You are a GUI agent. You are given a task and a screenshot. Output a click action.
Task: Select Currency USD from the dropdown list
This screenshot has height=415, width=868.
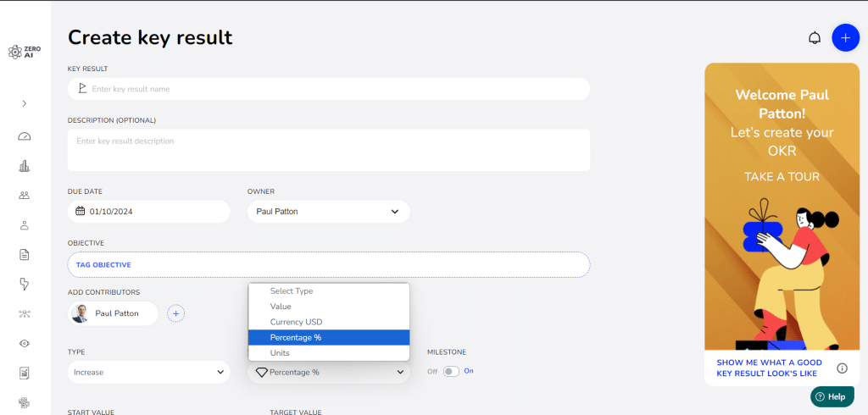tap(296, 322)
